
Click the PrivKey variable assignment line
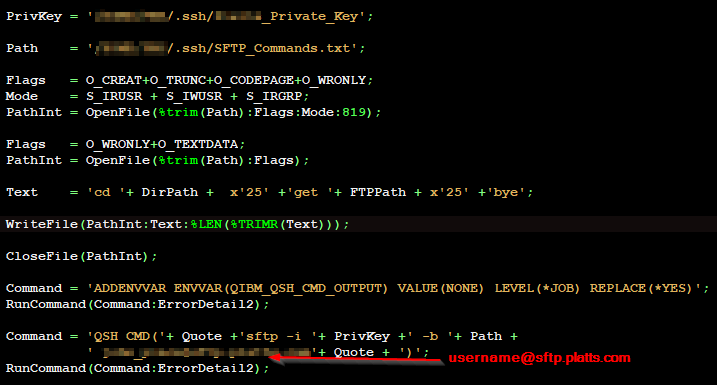point(190,16)
